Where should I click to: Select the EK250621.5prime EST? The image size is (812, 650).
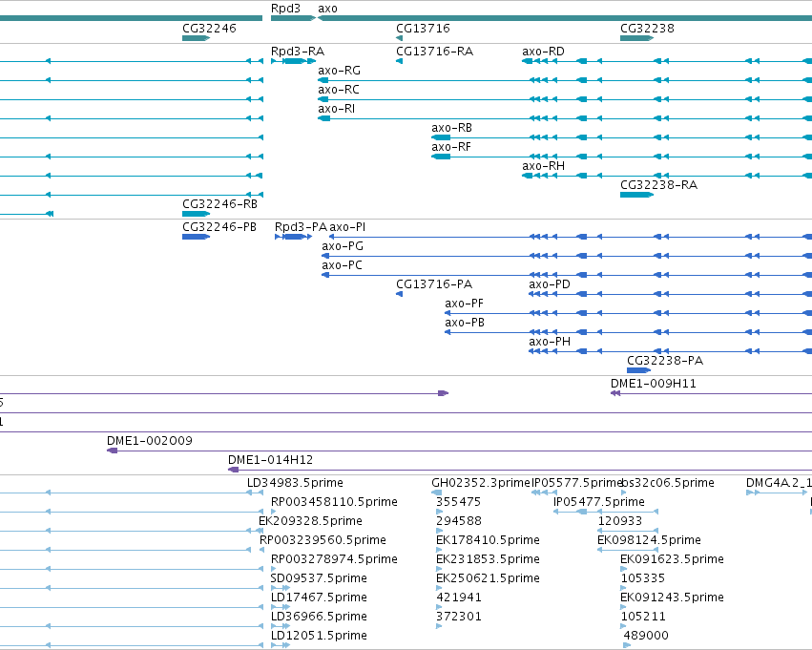488,578
